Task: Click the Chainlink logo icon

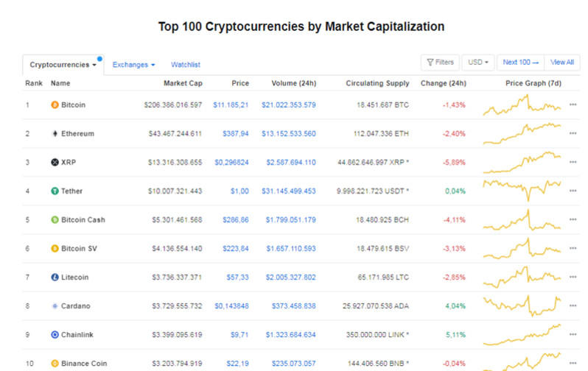Action: click(x=55, y=334)
